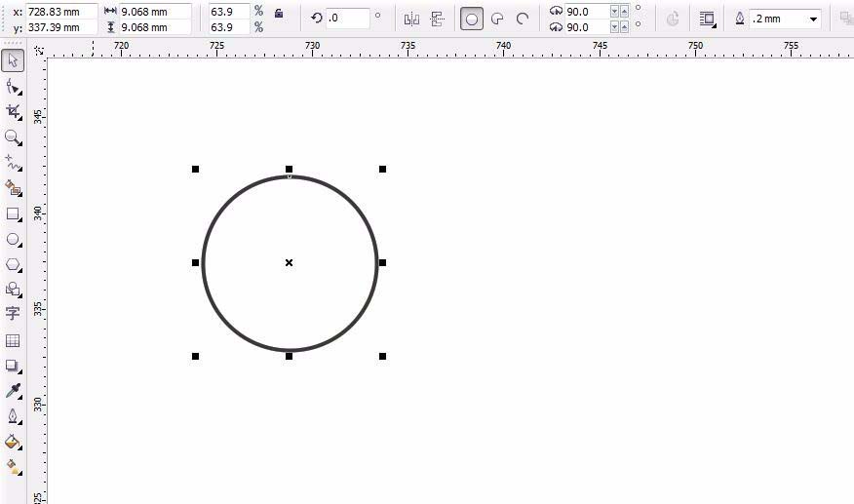Click the Mirror vertically button
The image size is (854, 504).
pos(437,19)
